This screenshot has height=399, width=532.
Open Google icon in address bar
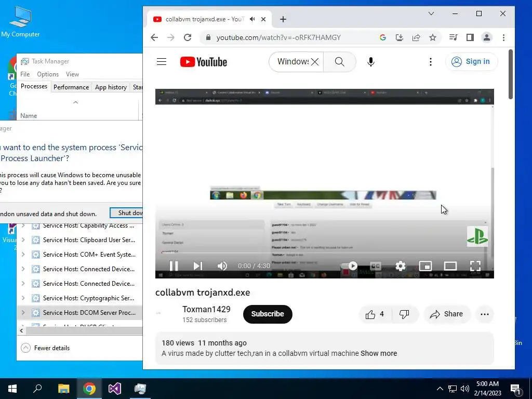[383, 37]
